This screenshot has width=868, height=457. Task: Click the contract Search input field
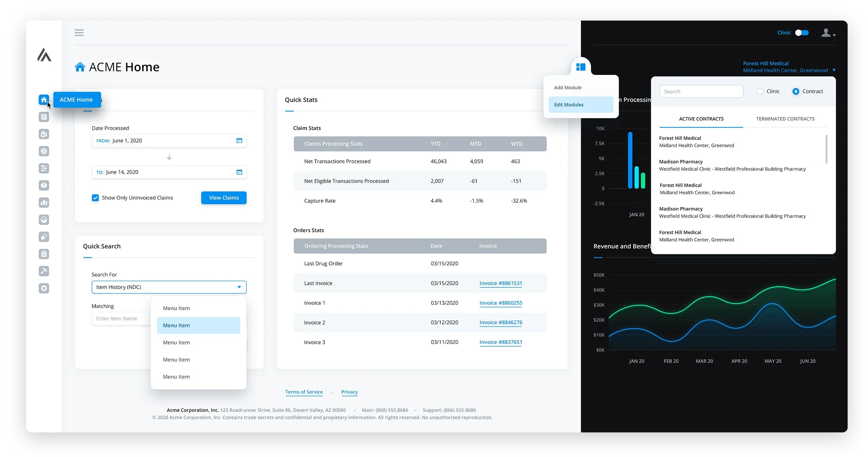(x=701, y=92)
